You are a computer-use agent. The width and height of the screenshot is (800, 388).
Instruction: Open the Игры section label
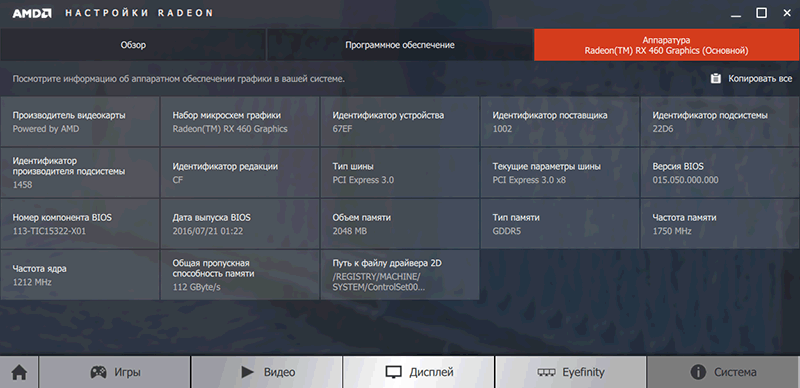coord(127,372)
